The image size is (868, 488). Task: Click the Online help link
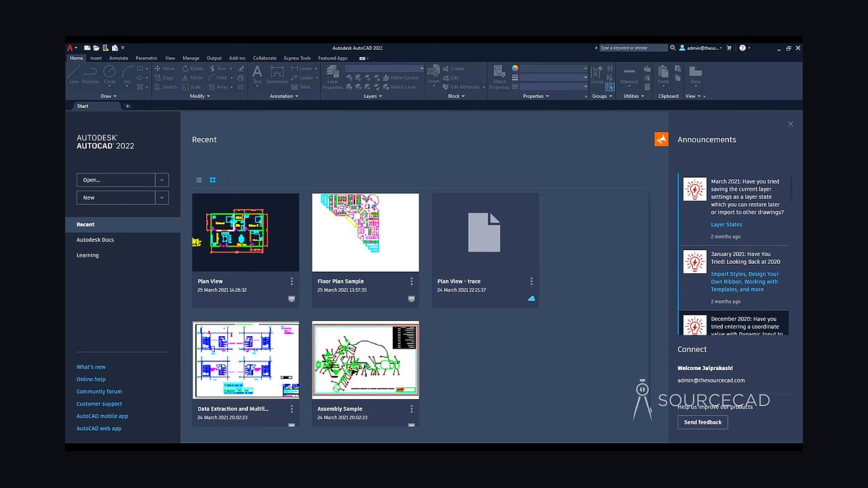tap(91, 379)
